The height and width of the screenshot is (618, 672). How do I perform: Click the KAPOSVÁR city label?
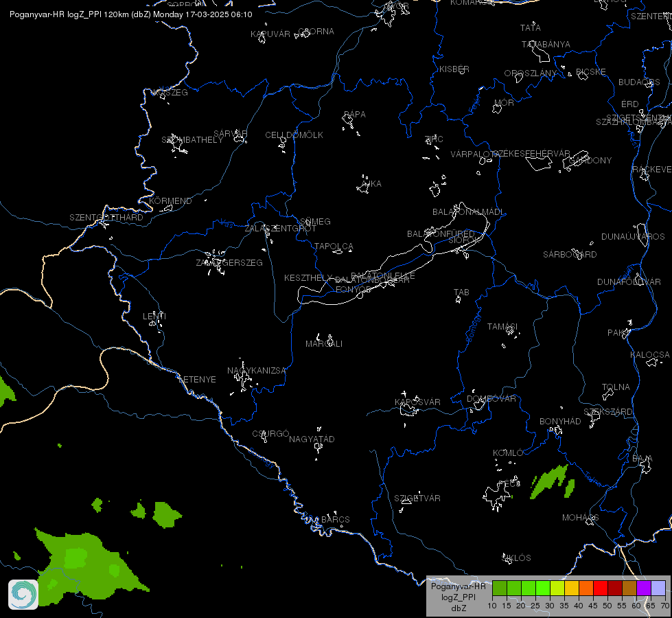[417, 402]
